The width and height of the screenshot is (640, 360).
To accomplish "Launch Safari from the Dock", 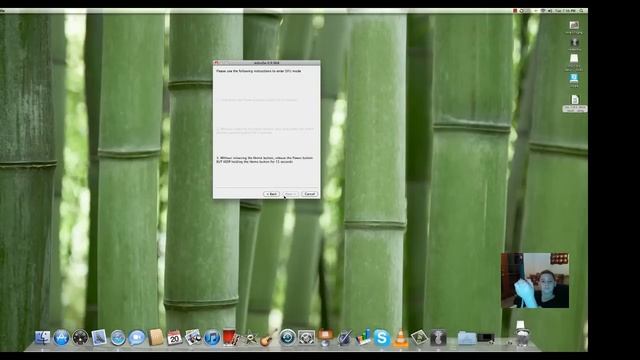I will coord(118,338).
